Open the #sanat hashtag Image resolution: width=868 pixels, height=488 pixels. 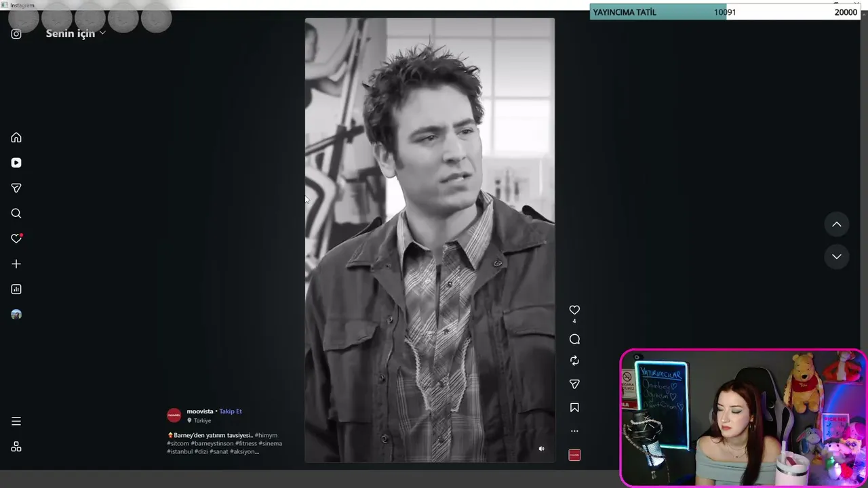219,451
